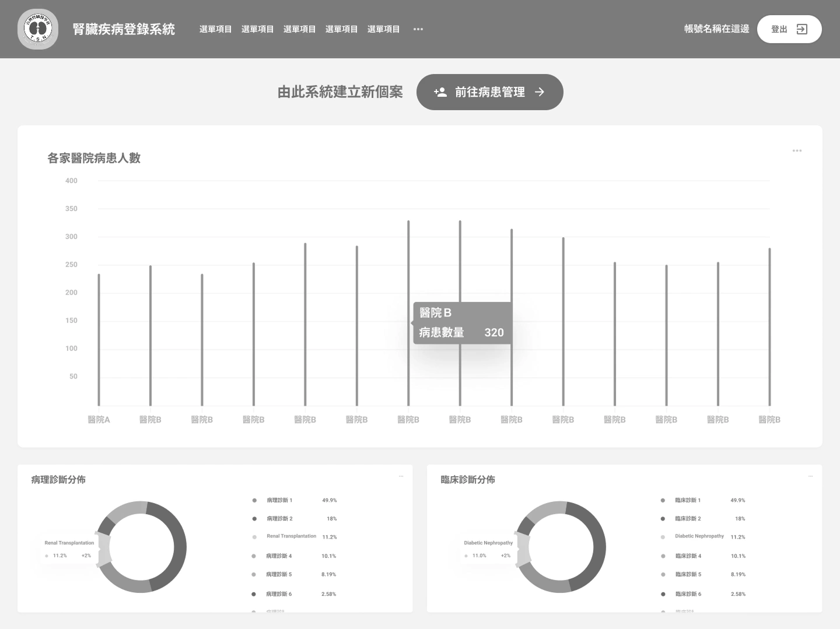Image resolution: width=840 pixels, height=629 pixels.
Task: Open the 病理診斷分佈 card ellipsis menu
Action: (401, 476)
